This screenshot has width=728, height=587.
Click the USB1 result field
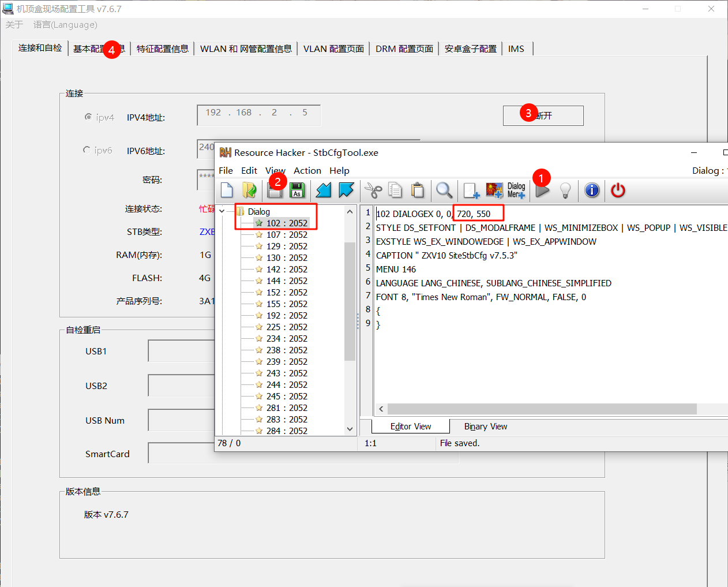click(181, 351)
